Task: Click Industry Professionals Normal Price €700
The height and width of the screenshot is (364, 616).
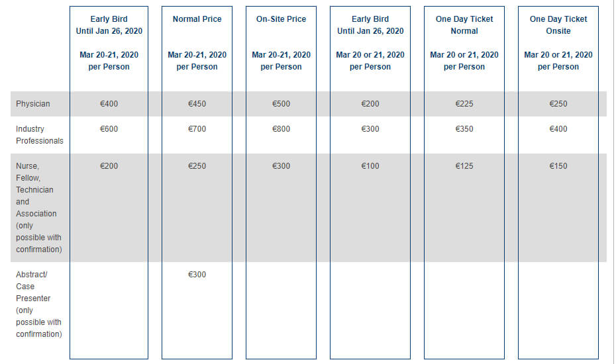Action: [197, 129]
